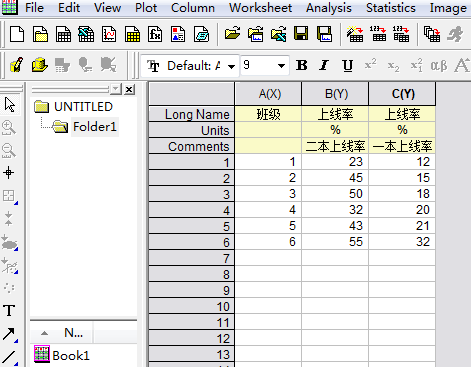471x367 pixels.
Task: Click the New Excel icon
Action: pyautogui.click(x=86, y=34)
